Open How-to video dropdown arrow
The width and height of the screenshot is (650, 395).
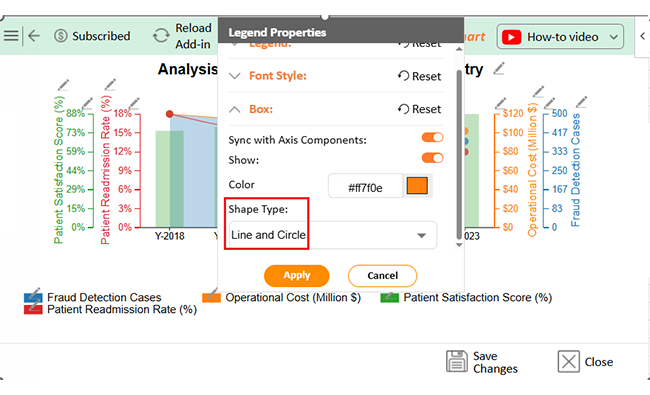614,37
